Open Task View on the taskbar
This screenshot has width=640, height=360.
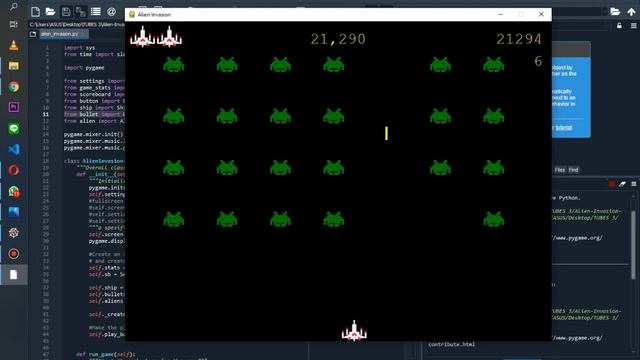[13, 24]
